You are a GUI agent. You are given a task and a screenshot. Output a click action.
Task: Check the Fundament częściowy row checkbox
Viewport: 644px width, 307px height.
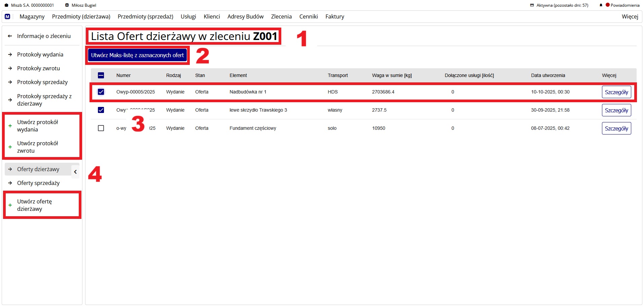(x=101, y=128)
